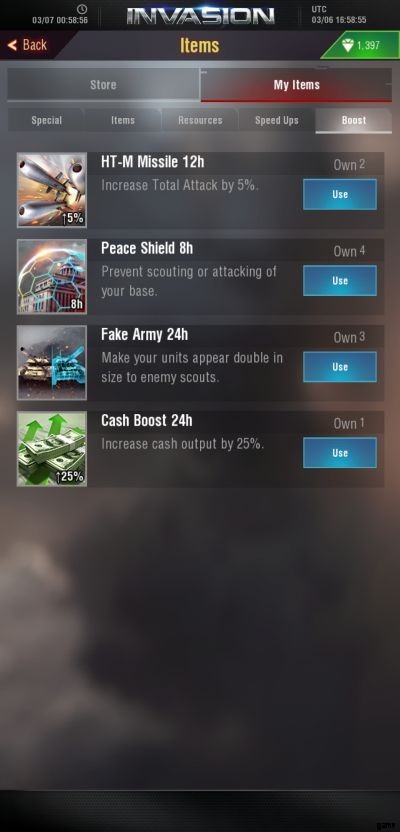Click the diamond gems balance icon

347,46
